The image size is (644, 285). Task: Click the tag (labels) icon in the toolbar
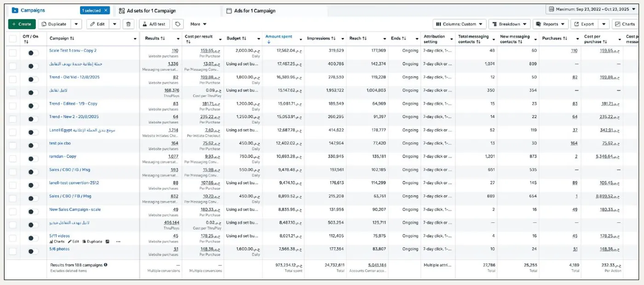[x=178, y=24]
